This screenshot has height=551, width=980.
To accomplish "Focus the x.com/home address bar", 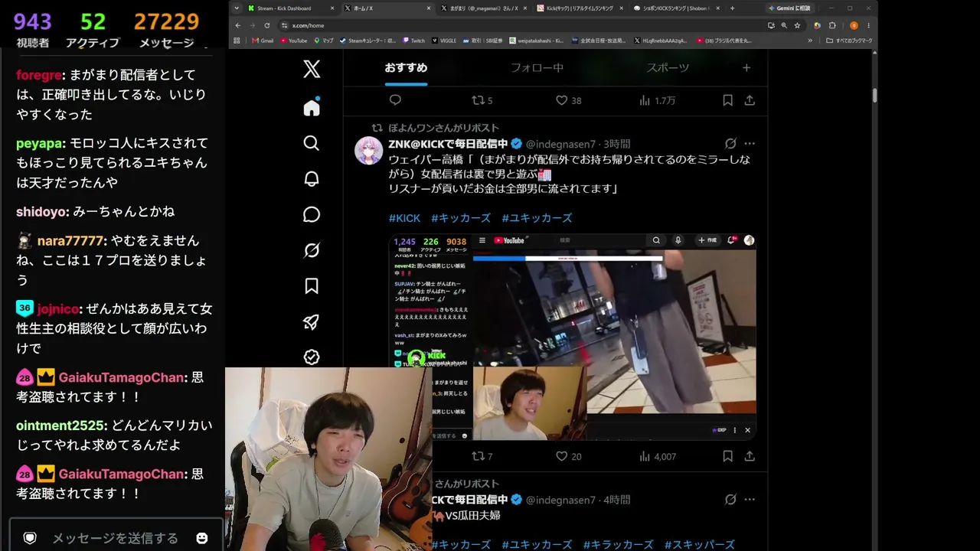I will point(521,25).
